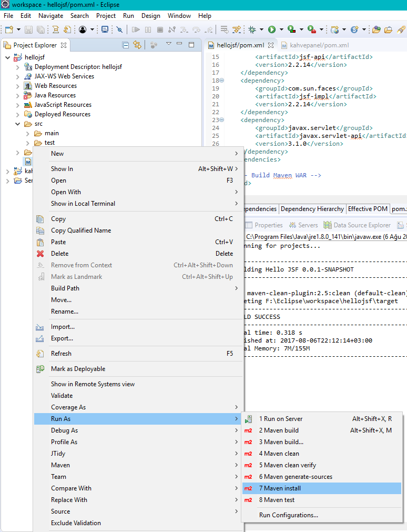Click the Open a Terminal monitor icon
The width and height of the screenshot is (407, 532).
pyautogui.click(x=105, y=30)
